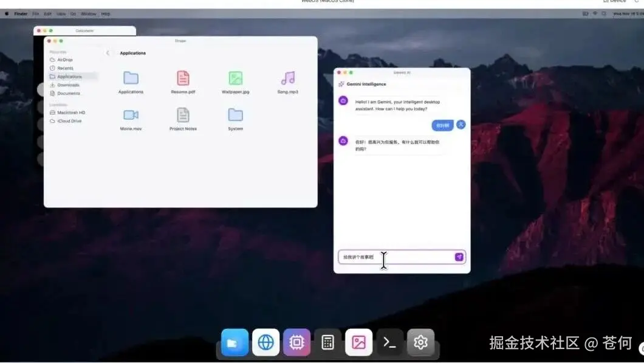Open the Finder menu in menu bar

click(x=21, y=13)
